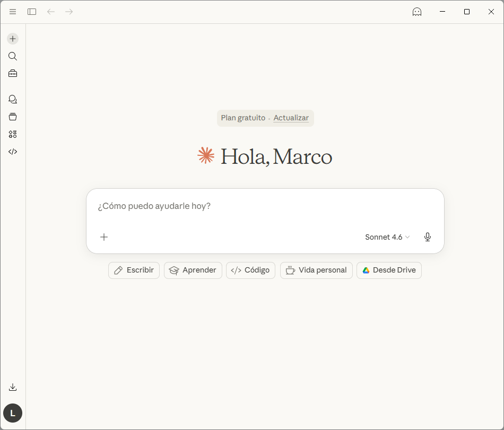Viewport: 504px width, 430px height.
Task: Open the hamburger menu at top left
Action: [x=13, y=12]
